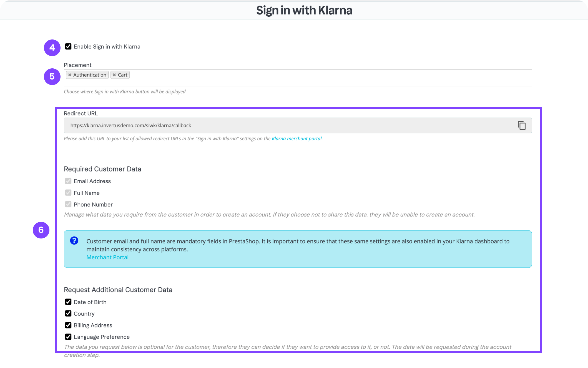Viewport: 588px width, 368px height.
Task: Click the disabled Email Address checkbox
Action: tap(68, 181)
